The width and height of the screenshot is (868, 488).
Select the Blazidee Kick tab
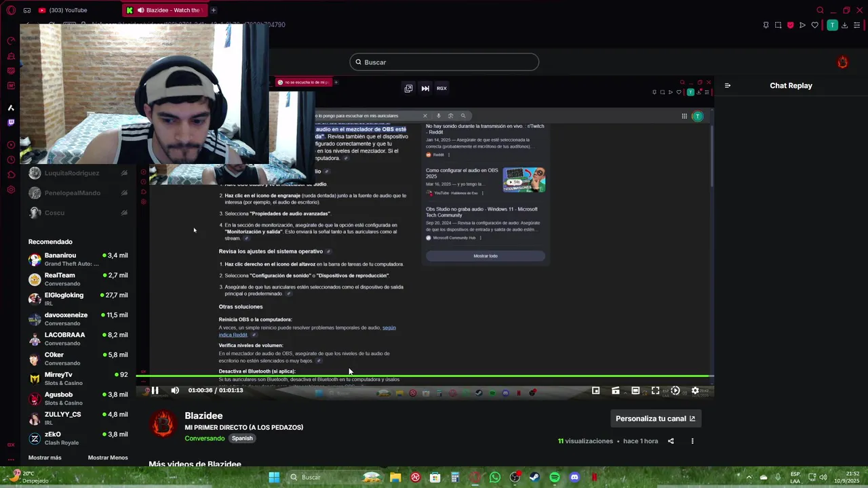coord(165,10)
